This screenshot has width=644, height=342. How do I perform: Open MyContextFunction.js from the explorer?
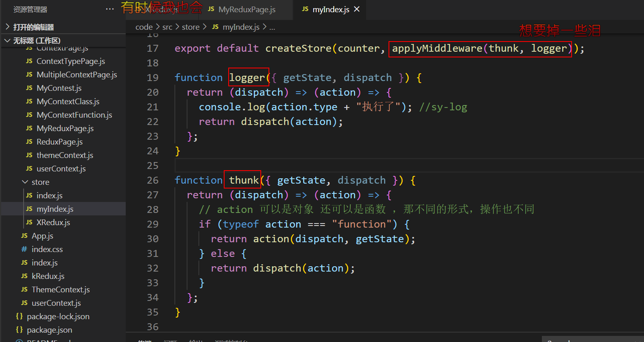coord(74,115)
